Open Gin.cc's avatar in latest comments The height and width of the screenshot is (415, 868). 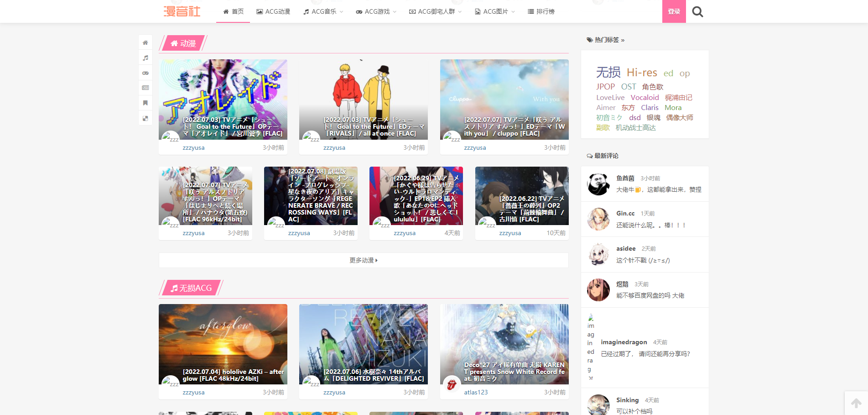tap(598, 219)
